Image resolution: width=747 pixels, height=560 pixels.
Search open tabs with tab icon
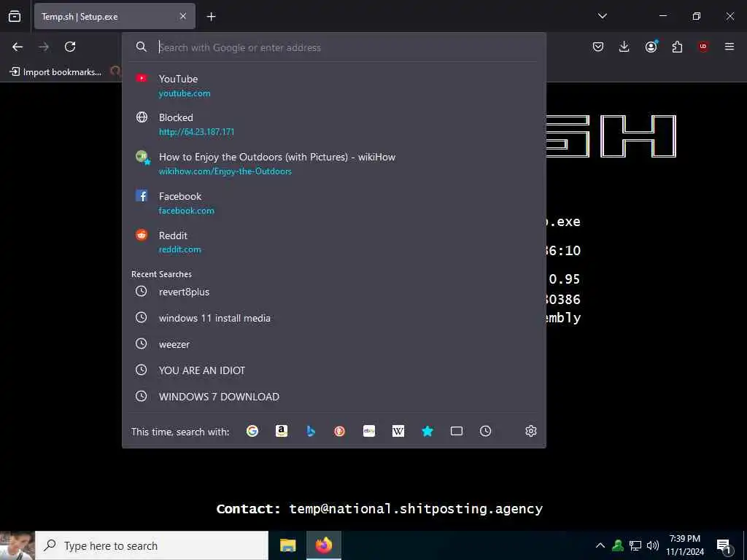[457, 431]
